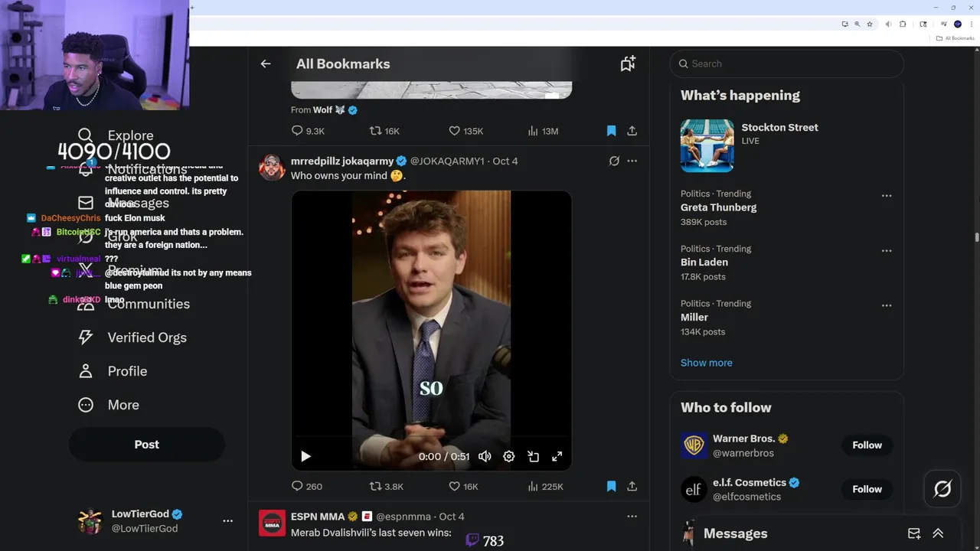The width and height of the screenshot is (980, 551).
Task: Repost JOKAQARMY post showing 3.8K
Action: 387,486
